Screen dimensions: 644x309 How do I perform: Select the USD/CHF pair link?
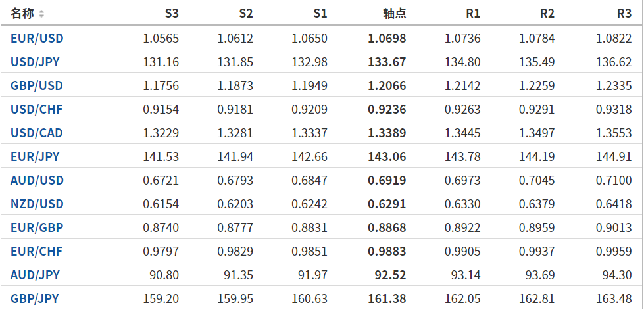(36, 110)
